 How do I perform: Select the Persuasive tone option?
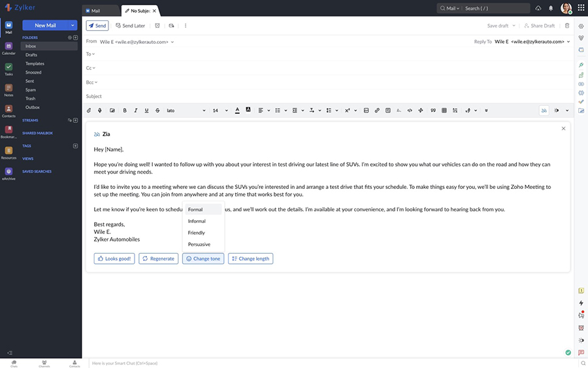pyautogui.click(x=203, y=244)
